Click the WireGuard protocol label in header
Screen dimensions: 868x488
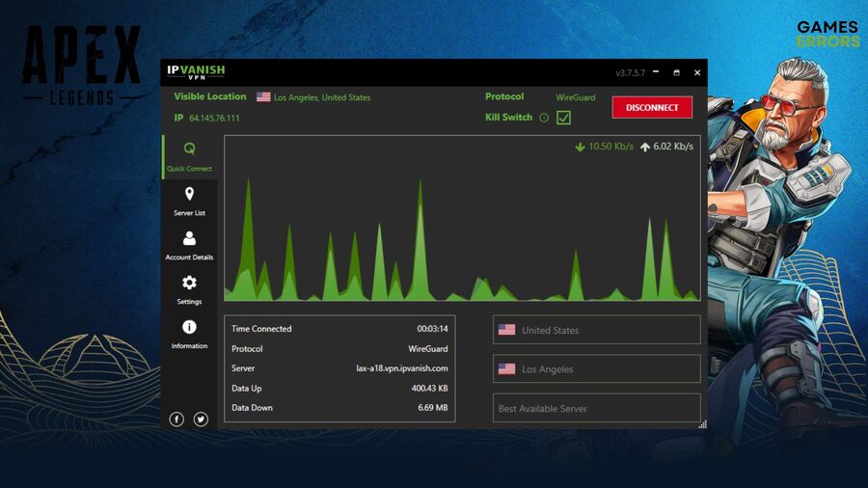coord(576,96)
